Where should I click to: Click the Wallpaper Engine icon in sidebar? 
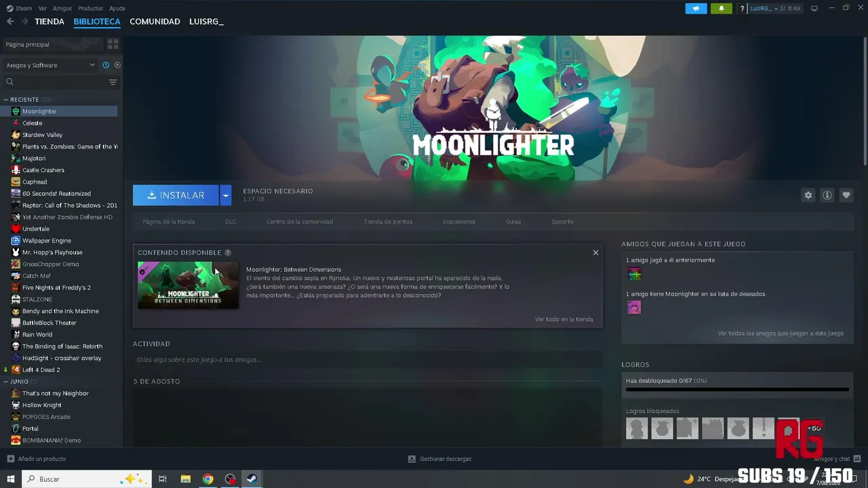pos(16,241)
